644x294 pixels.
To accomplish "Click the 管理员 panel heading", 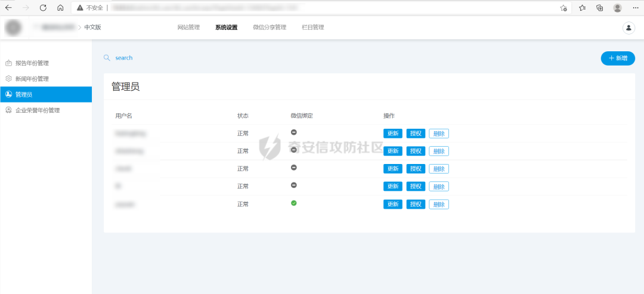I will tap(126, 86).
